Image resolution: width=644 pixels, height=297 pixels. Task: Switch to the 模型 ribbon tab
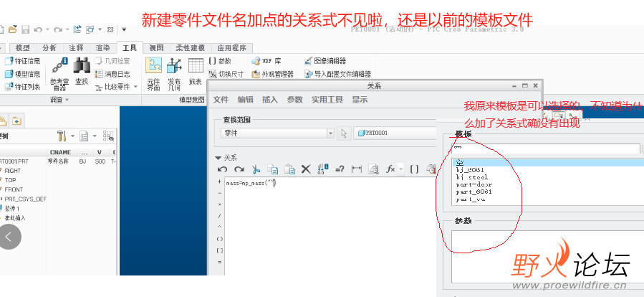[x=22, y=48]
